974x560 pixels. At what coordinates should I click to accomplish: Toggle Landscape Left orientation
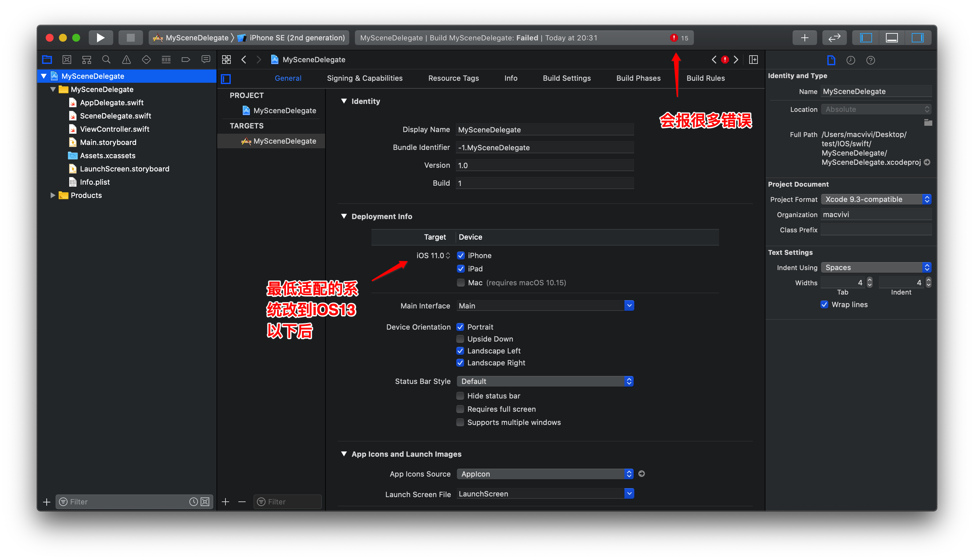(x=460, y=351)
